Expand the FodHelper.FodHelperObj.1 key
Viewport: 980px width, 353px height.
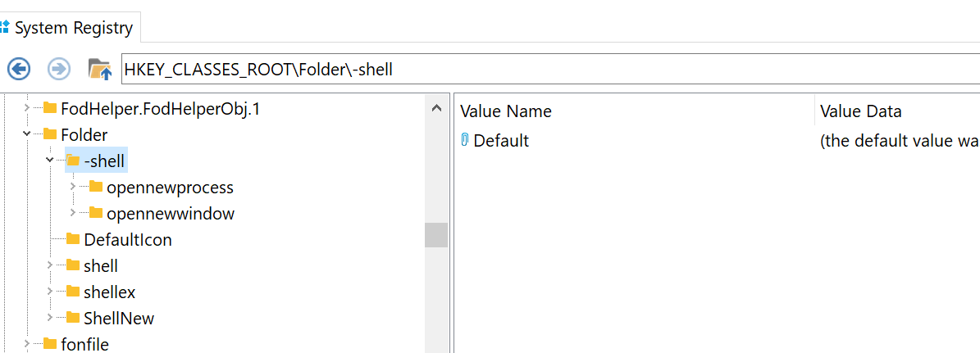(27, 108)
